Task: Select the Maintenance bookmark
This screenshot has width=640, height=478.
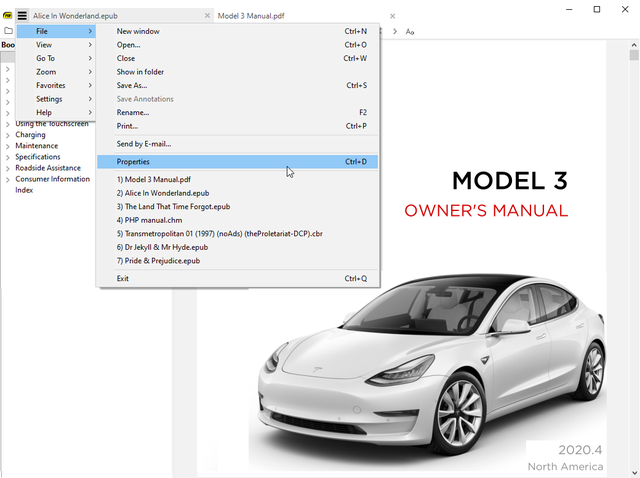Action: tap(36, 145)
